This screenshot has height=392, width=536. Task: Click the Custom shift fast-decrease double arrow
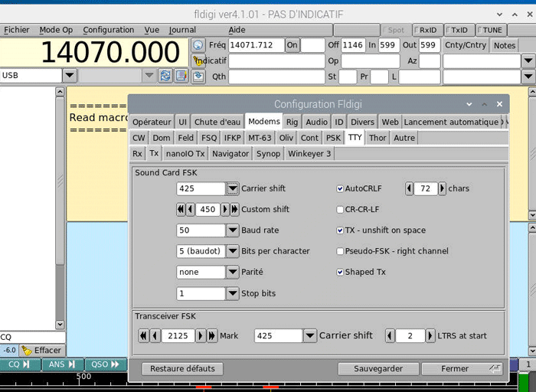point(181,209)
